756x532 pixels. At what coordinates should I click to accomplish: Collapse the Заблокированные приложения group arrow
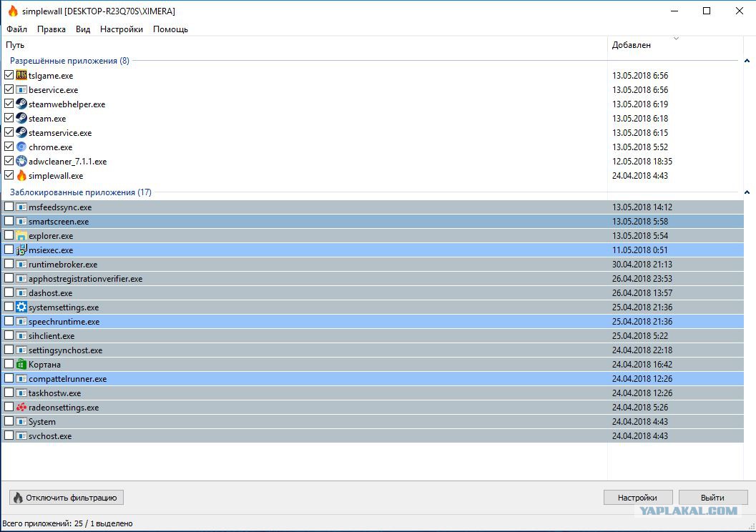pyautogui.click(x=747, y=192)
